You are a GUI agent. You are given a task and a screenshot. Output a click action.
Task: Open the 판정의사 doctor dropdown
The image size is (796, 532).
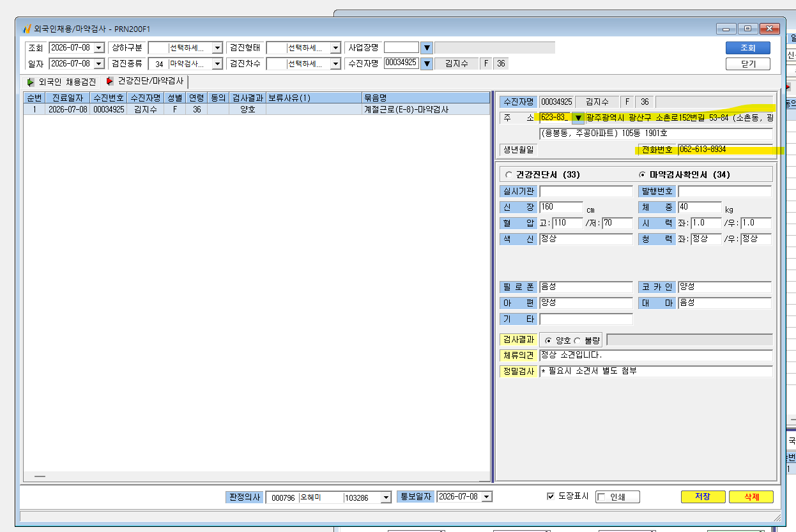point(385,498)
